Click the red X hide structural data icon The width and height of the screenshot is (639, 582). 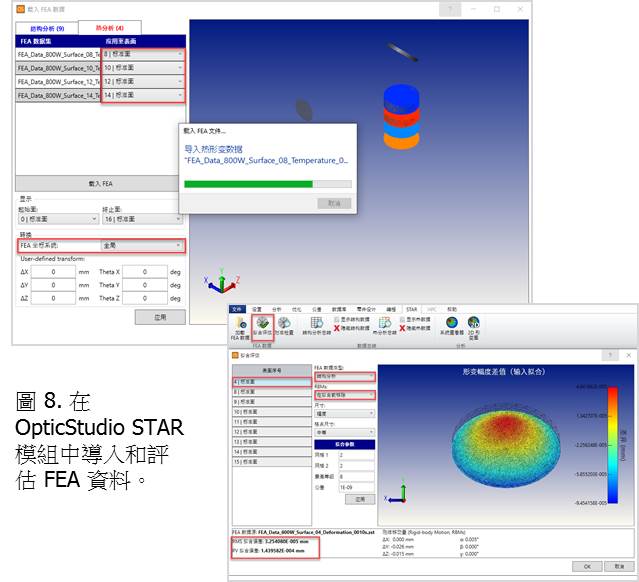(338, 328)
